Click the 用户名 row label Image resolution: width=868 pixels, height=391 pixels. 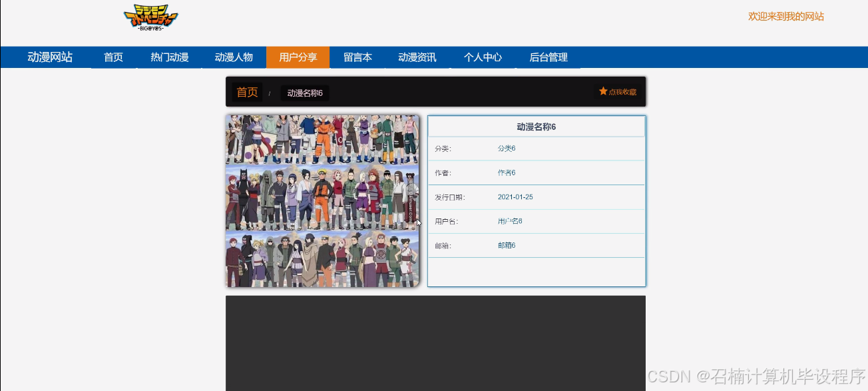click(x=446, y=221)
